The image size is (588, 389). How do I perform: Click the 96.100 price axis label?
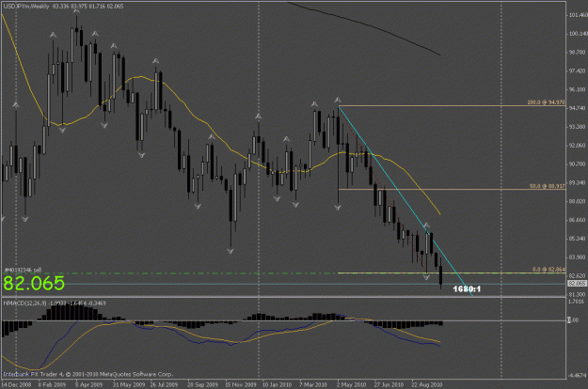point(578,89)
